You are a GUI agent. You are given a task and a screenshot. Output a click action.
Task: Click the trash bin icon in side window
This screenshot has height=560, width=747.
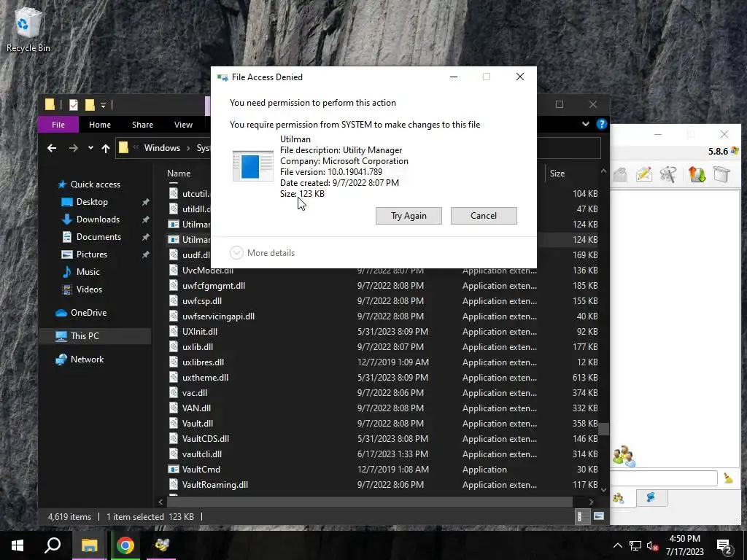point(721,174)
